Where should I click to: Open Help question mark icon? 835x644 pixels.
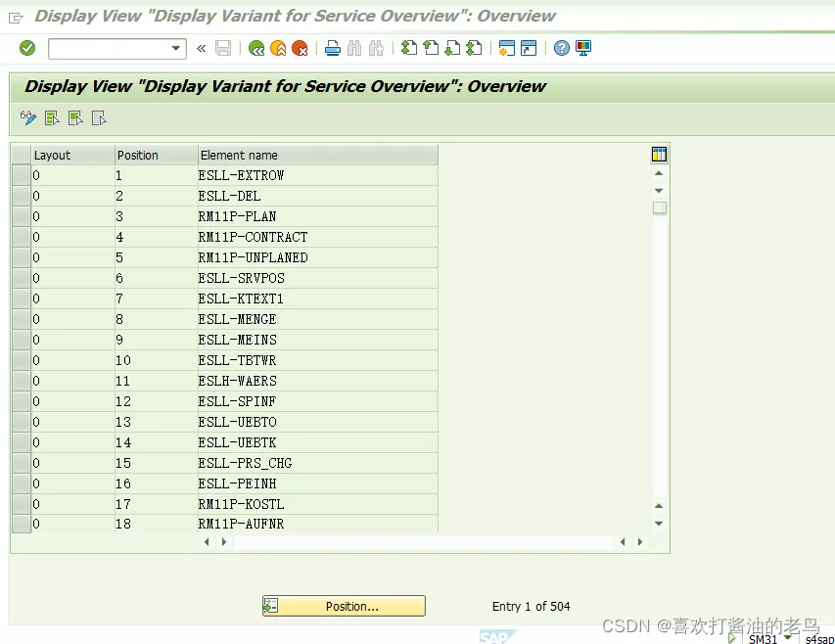(561, 48)
